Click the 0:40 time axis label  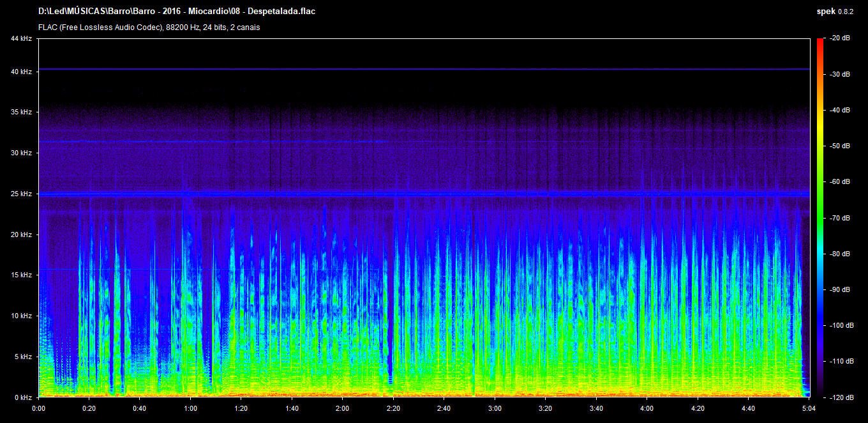coord(140,408)
